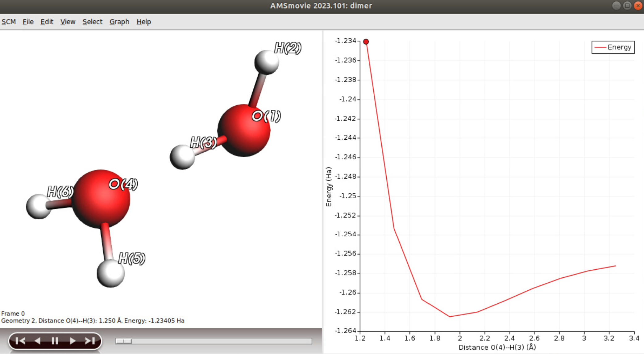This screenshot has height=354, width=644.
Task: Click the Energy legend entry
Action: [x=613, y=47]
